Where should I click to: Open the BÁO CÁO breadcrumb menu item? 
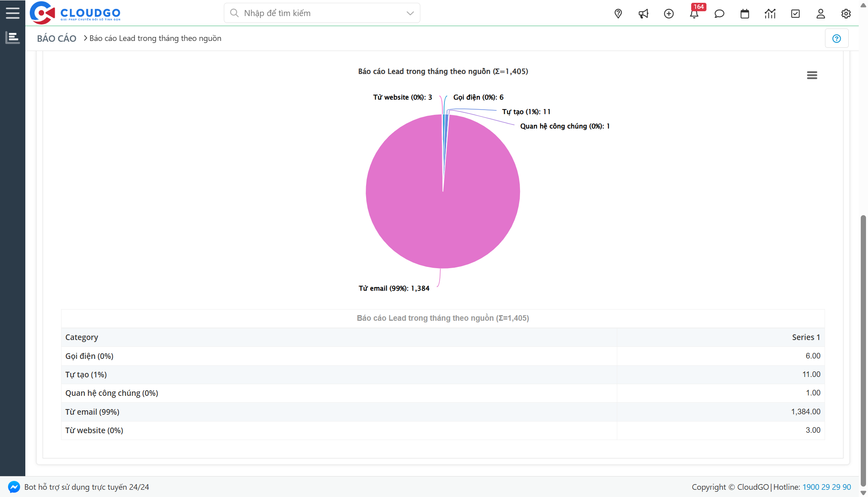click(x=56, y=38)
